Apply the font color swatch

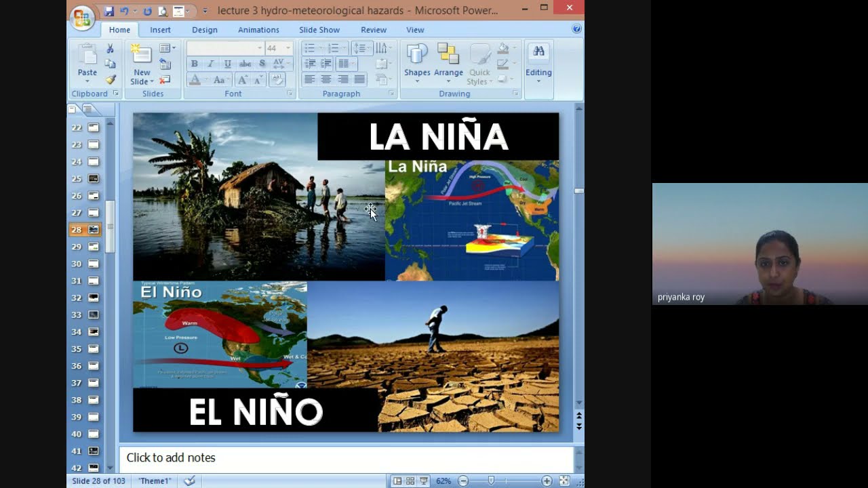pyautogui.click(x=194, y=80)
